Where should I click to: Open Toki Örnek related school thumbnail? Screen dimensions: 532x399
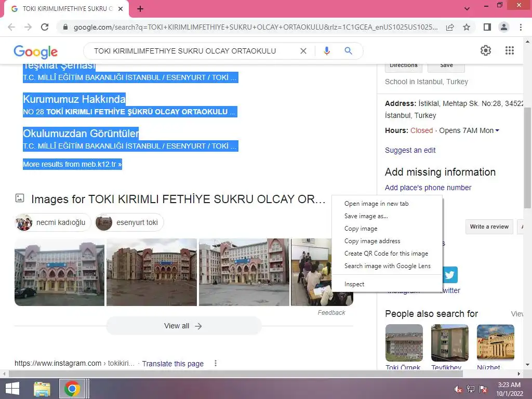point(404,343)
